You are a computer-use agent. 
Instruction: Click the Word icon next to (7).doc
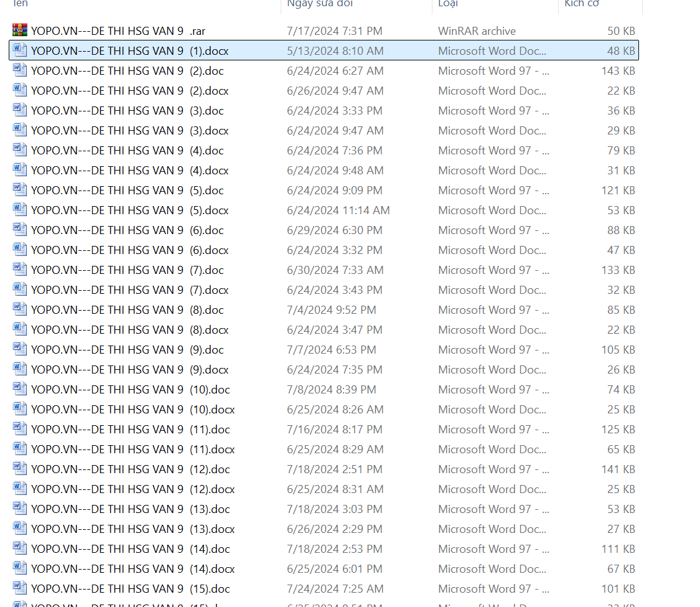[x=20, y=270]
